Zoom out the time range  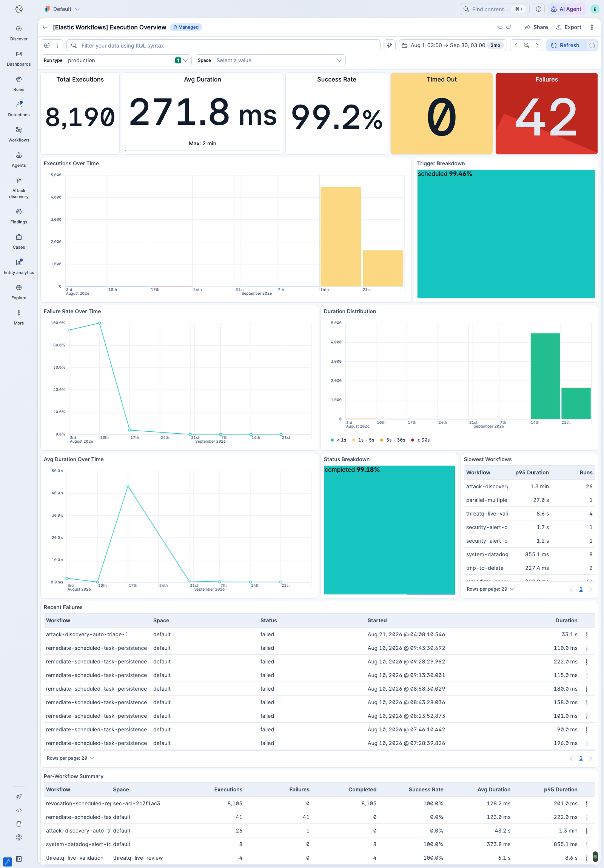coord(527,45)
